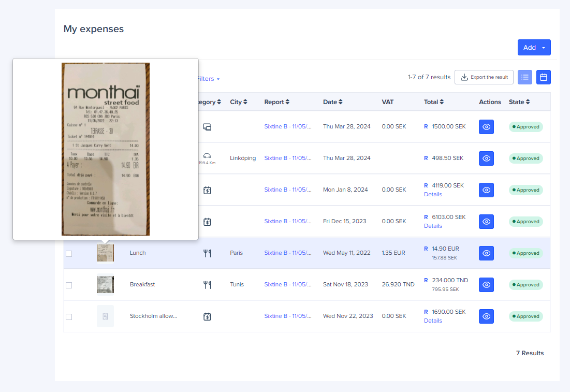Image resolution: width=570 pixels, height=392 pixels.
Task: Open Sixtine B report link for Lunch
Action: point(288,253)
